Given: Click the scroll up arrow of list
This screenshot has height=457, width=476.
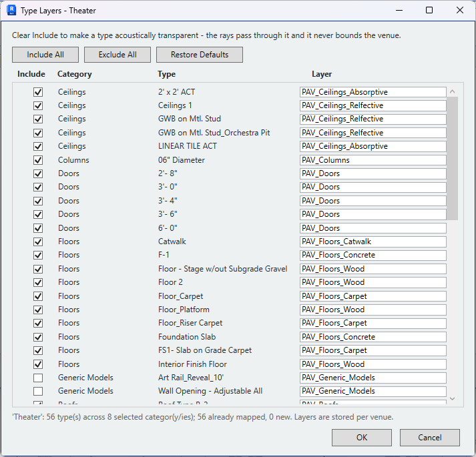Looking at the screenshot, I should pos(453,91).
